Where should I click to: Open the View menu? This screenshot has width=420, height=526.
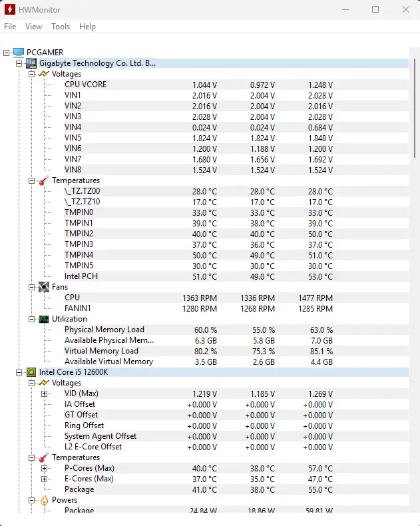point(33,27)
